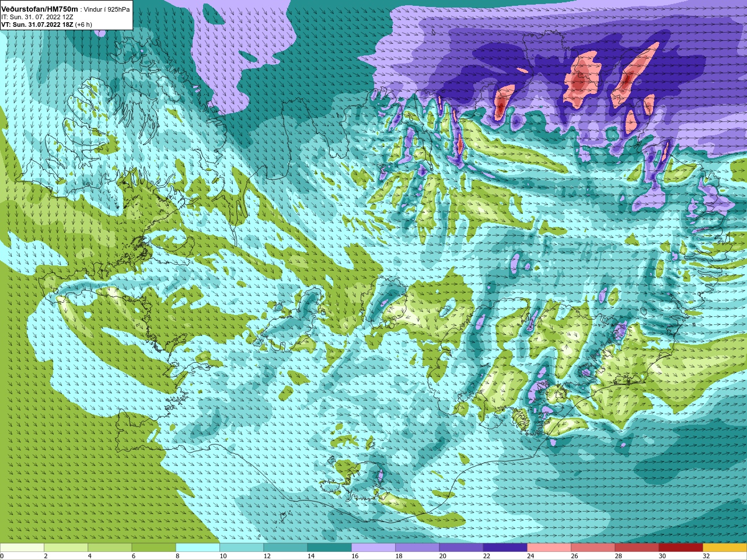This screenshot has height=560, width=747.
Task: Click the pale yellow 0–2 legend swatch
Action: pos(22,547)
